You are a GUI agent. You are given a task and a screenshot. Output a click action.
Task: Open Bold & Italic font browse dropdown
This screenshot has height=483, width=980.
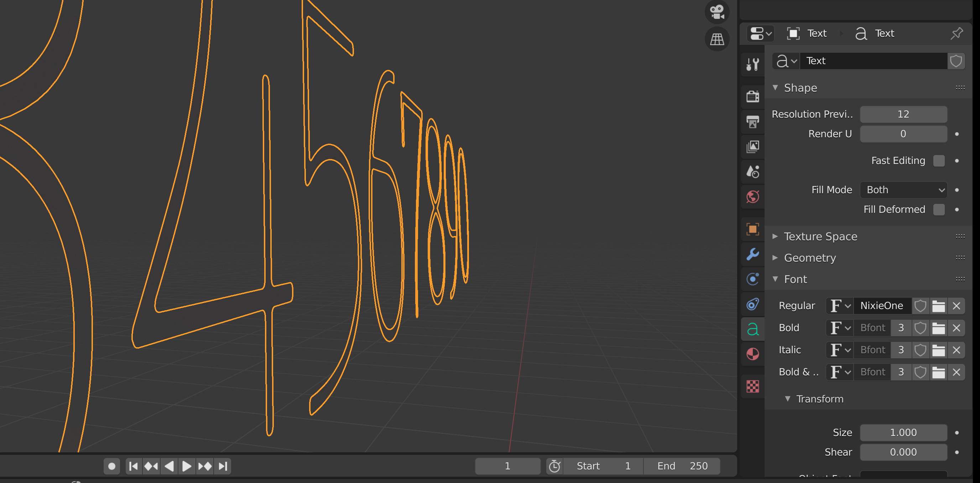click(840, 372)
